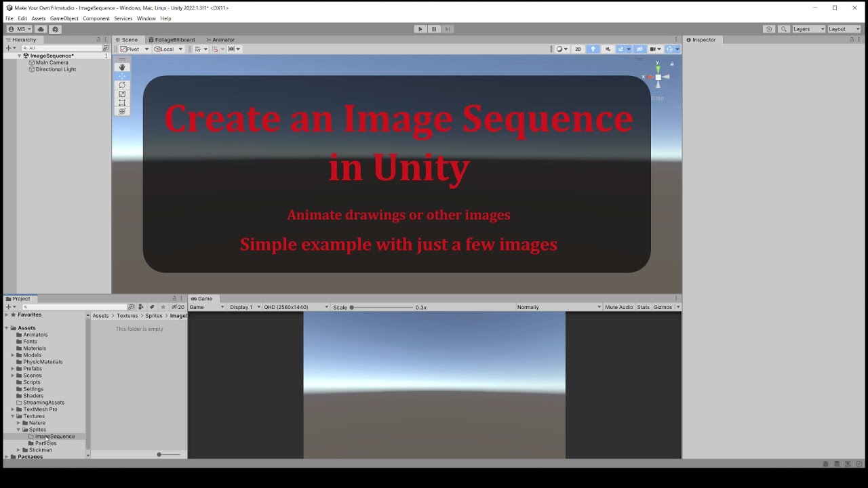This screenshot has width=868, height=488.
Task: Open the GameObject menu
Action: click(x=64, y=18)
